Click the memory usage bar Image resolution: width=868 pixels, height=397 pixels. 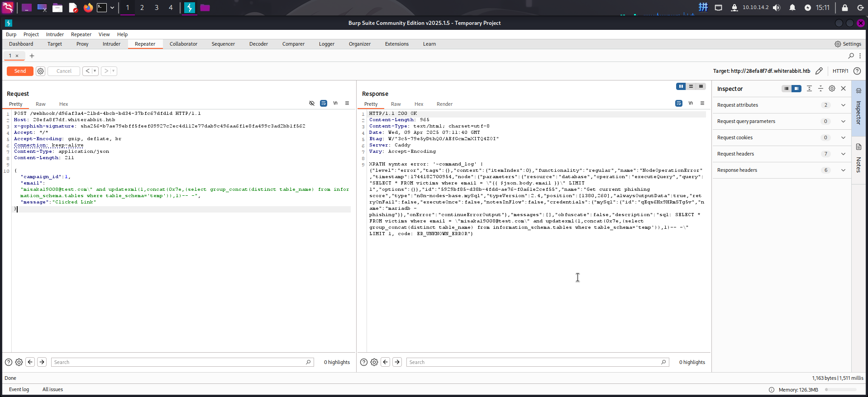(x=840, y=389)
